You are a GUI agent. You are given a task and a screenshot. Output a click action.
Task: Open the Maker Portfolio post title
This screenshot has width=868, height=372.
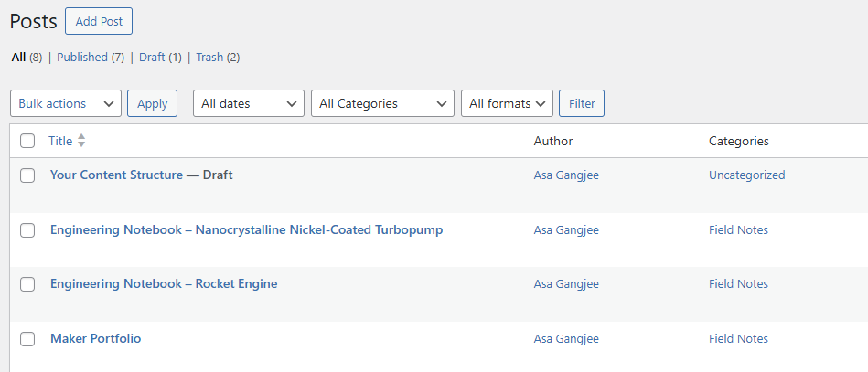(96, 338)
